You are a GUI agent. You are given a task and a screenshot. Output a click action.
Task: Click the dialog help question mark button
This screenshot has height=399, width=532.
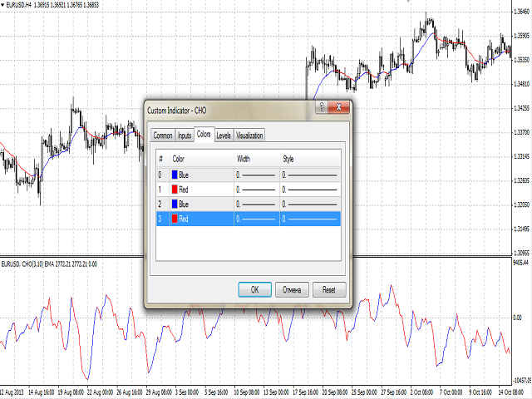[x=322, y=107]
